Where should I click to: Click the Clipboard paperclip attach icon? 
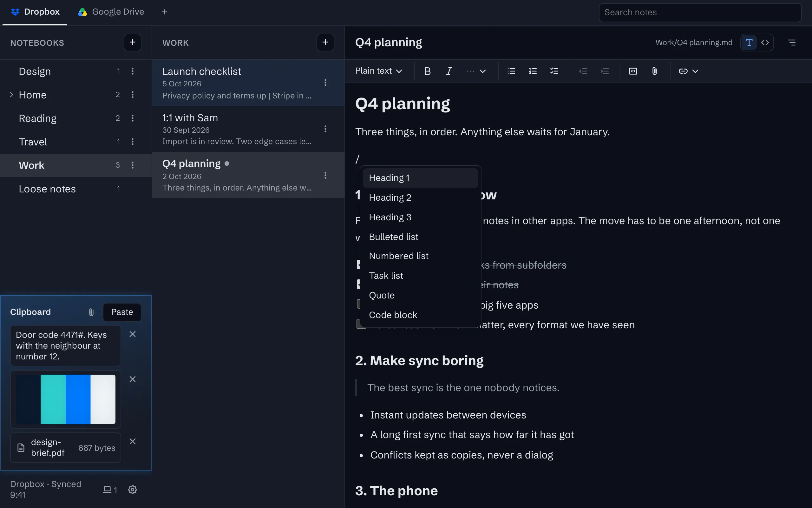[91, 312]
